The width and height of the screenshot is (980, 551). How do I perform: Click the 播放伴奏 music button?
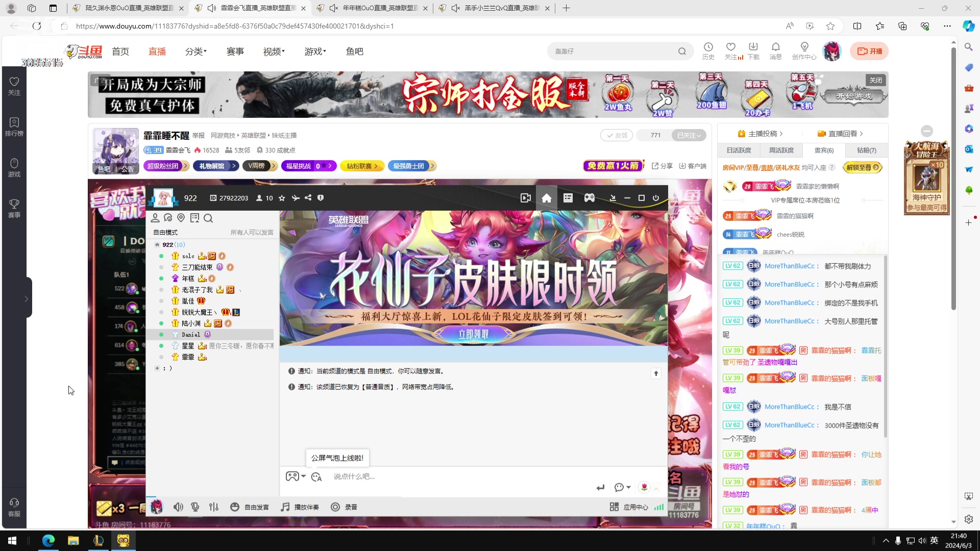click(300, 507)
